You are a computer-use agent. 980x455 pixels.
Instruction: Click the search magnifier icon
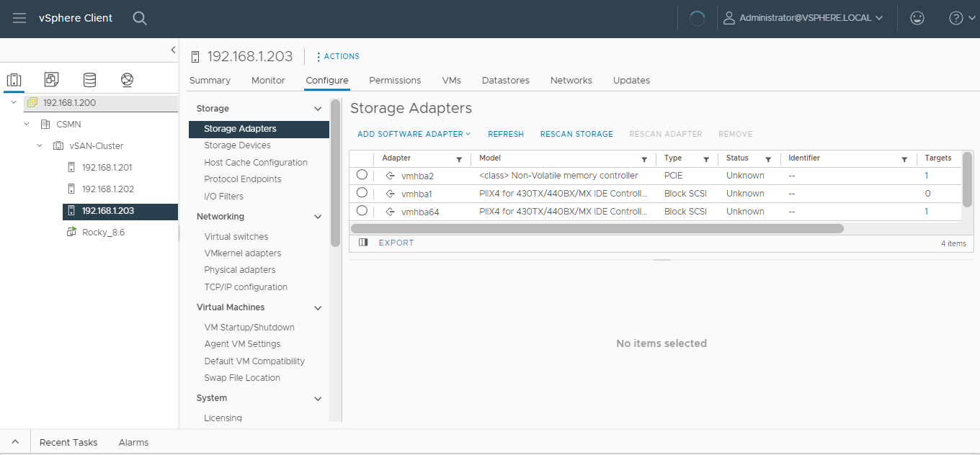(140, 18)
